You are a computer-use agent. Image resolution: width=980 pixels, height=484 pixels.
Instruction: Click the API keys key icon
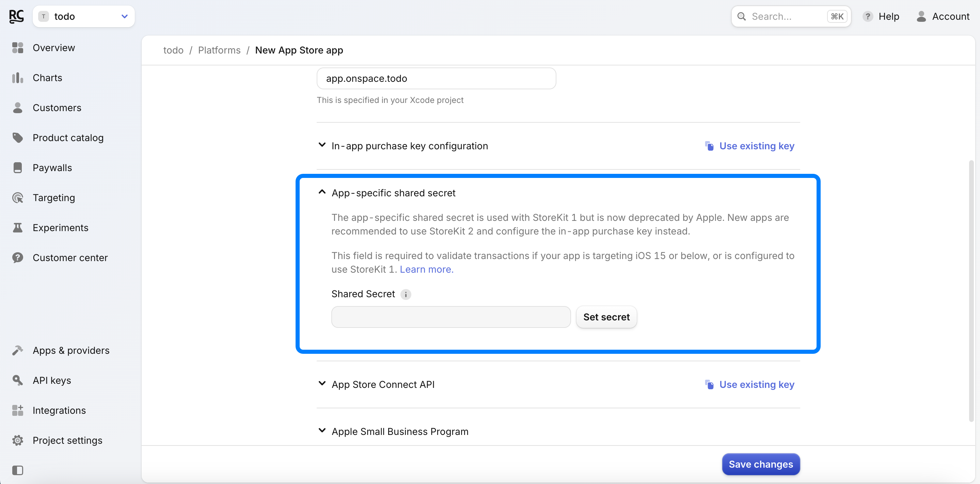[17, 380]
